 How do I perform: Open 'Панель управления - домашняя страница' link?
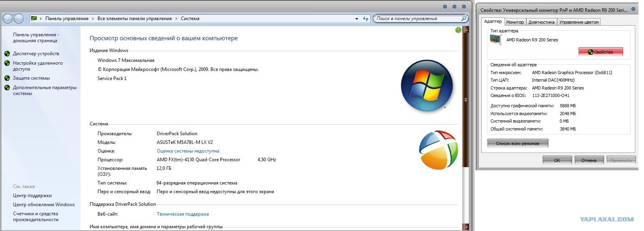pyautogui.click(x=36, y=37)
